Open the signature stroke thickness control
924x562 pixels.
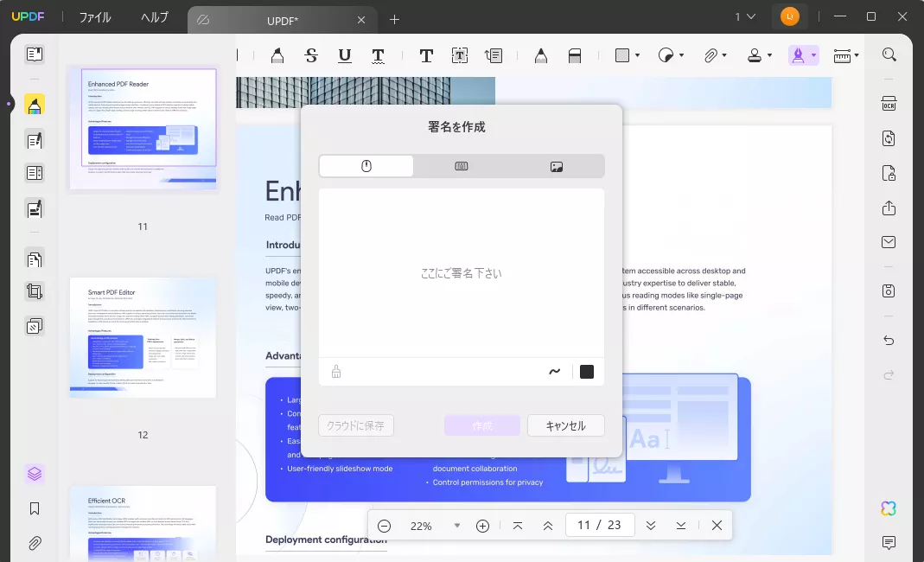pos(555,372)
